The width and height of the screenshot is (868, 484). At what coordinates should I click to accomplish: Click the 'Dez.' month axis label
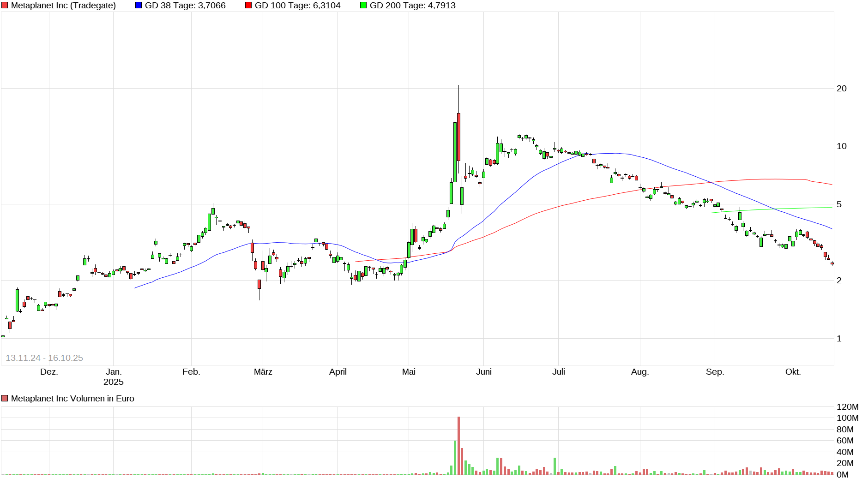(x=49, y=372)
